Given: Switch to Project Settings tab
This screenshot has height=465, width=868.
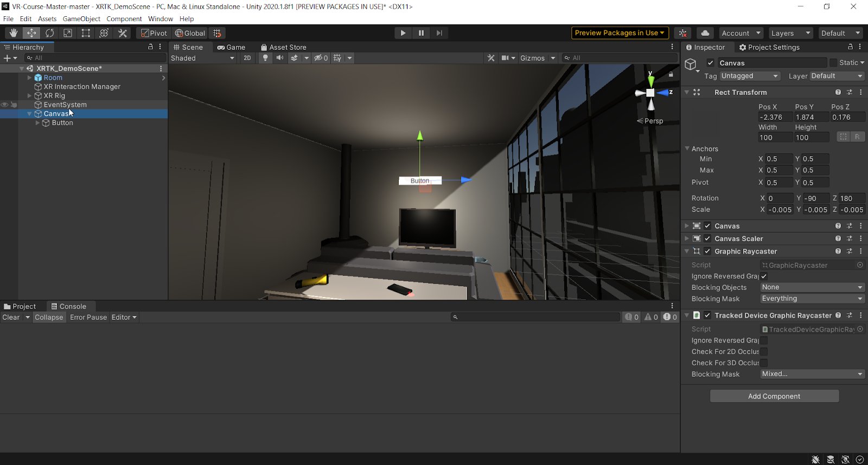Looking at the screenshot, I should (x=769, y=47).
